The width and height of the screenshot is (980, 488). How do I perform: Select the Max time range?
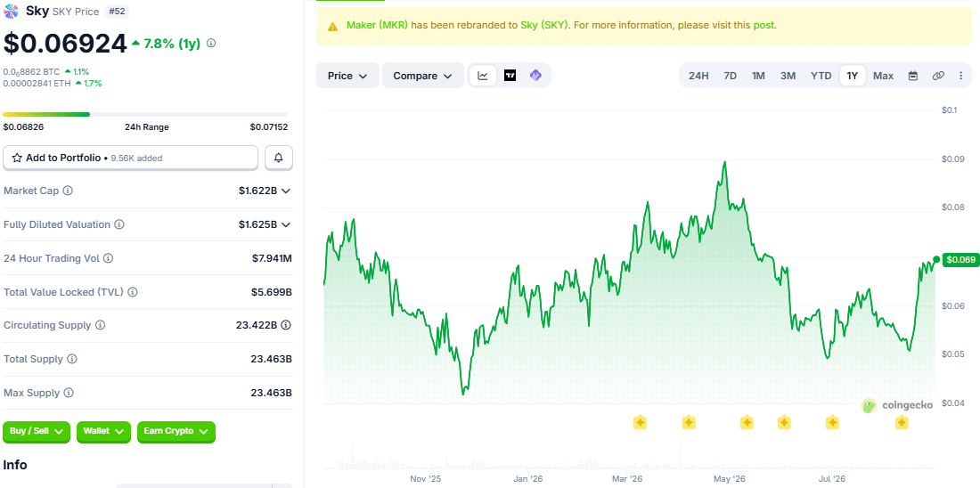click(x=883, y=76)
